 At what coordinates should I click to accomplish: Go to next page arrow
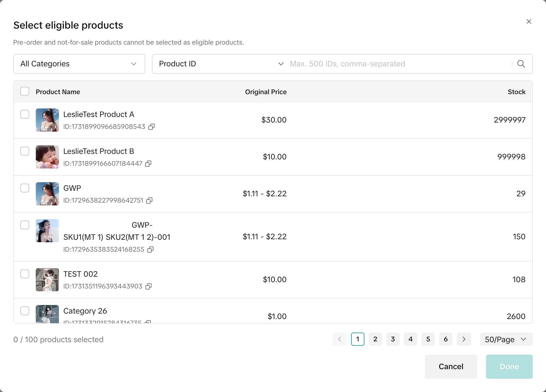pyautogui.click(x=464, y=339)
